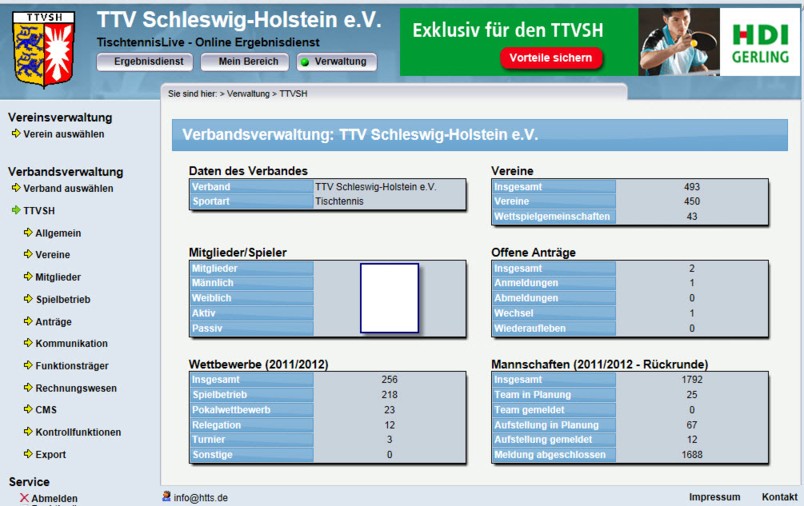Click the red X Abmelden icon
Image resolution: width=804 pixels, height=506 pixels.
(x=24, y=498)
